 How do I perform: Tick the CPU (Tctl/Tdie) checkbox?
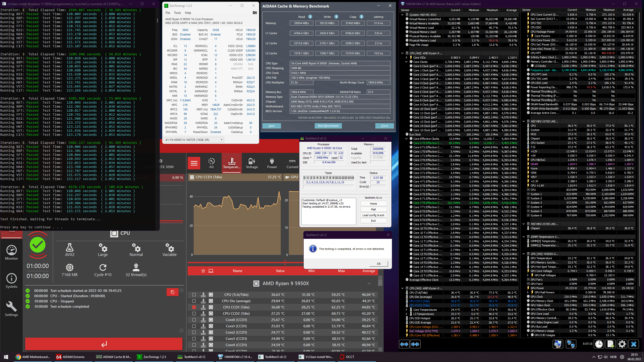[194, 295]
